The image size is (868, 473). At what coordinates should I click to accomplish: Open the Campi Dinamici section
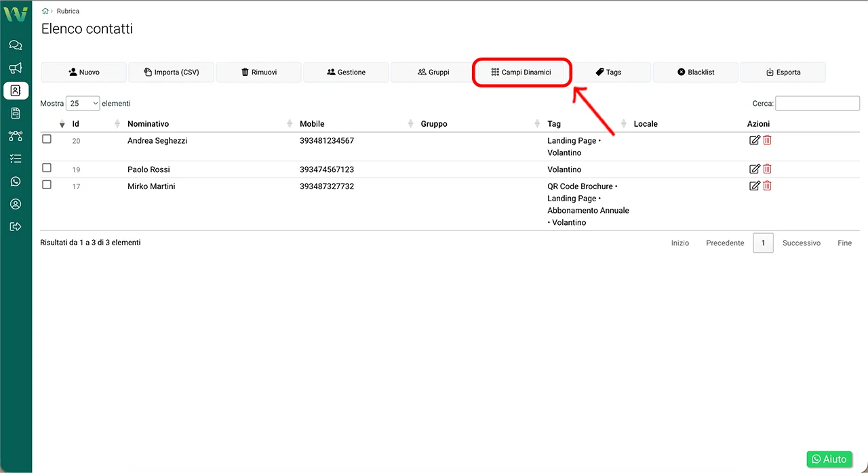(x=521, y=73)
